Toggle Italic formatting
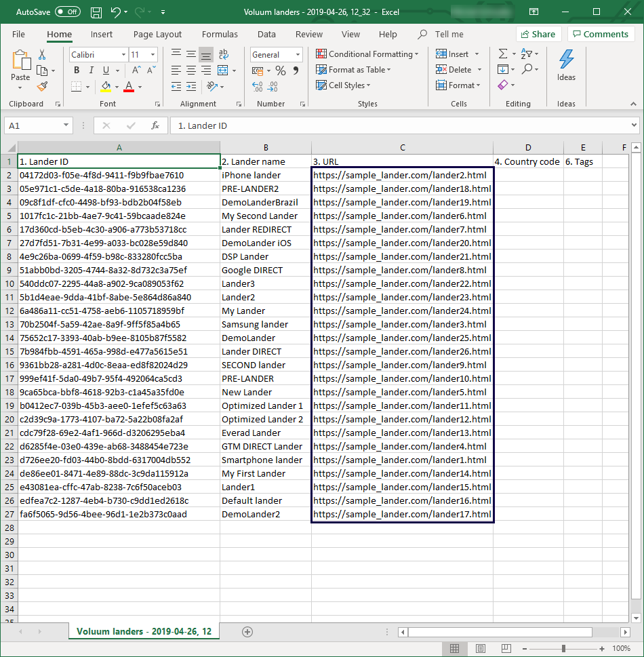The width and height of the screenshot is (644, 657). [92, 71]
